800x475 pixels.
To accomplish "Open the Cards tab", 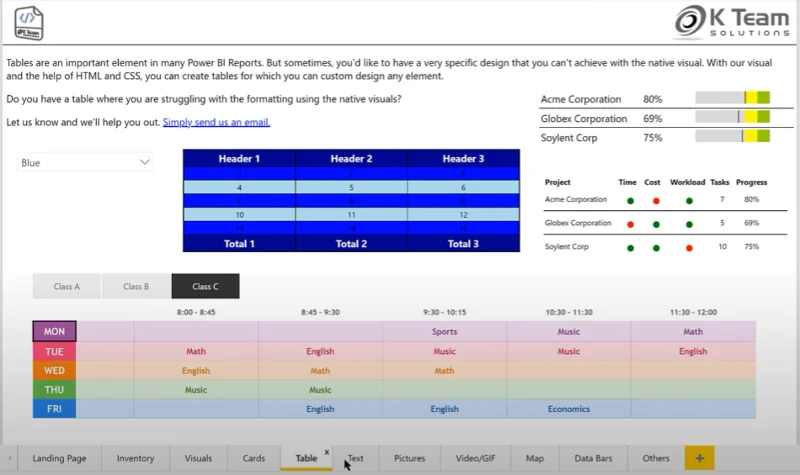I will point(254,458).
